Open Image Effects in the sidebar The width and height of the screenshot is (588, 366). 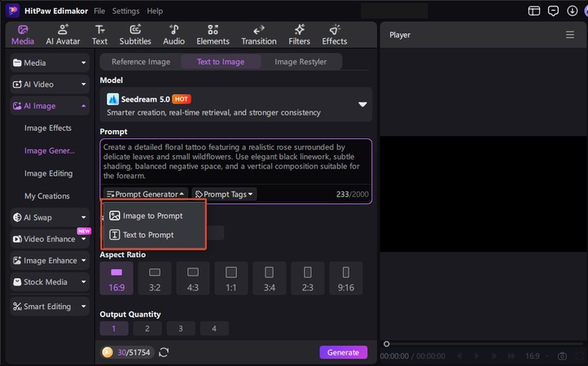tap(48, 129)
